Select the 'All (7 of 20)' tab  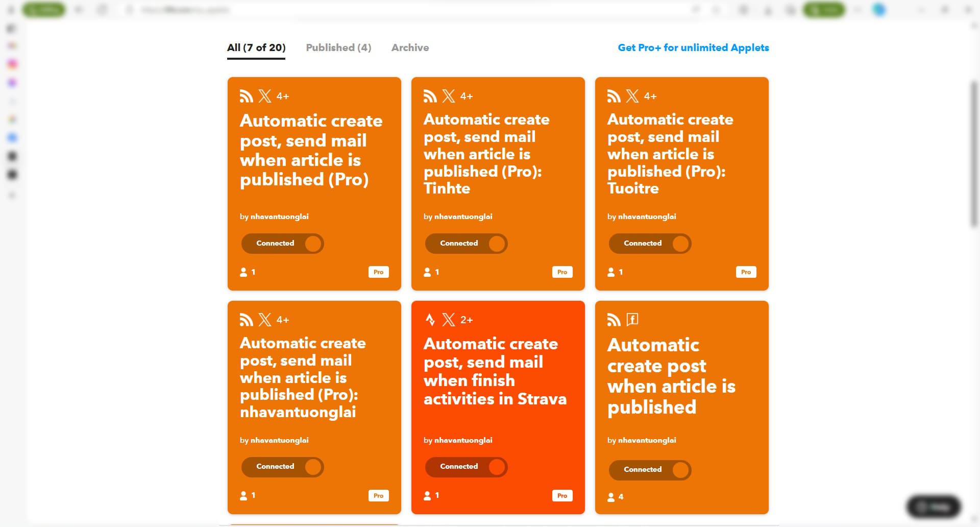click(x=256, y=48)
